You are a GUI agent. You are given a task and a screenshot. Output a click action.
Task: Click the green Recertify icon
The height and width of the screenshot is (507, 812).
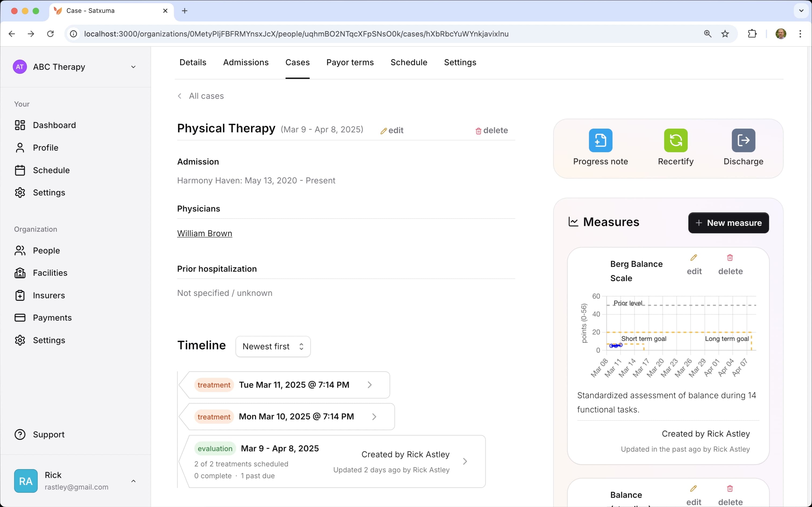pyautogui.click(x=676, y=140)
